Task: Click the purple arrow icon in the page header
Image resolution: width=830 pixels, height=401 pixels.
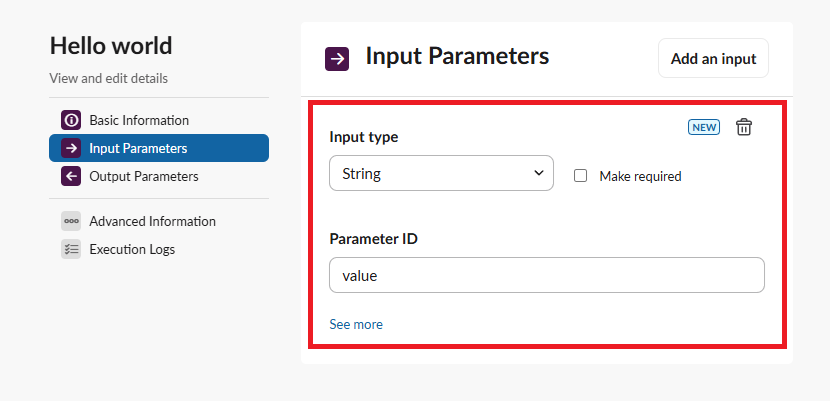Action: coord(337,58)
